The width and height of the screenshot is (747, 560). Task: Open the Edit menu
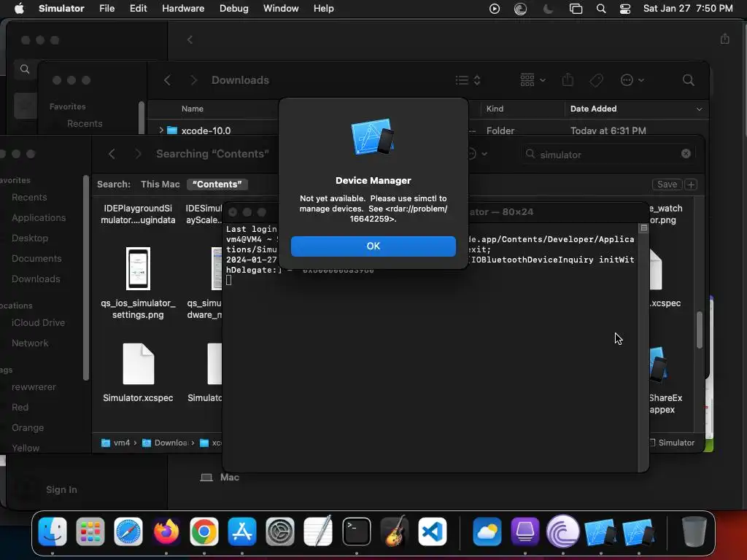[x=138, y=9]
